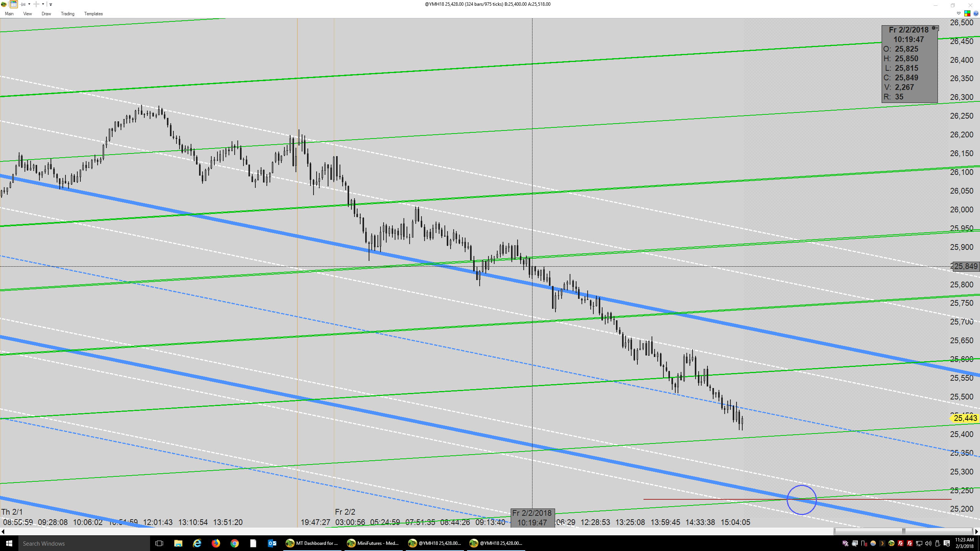
Task: Open File Explorer from the taskbar
Action: point(178,543)
